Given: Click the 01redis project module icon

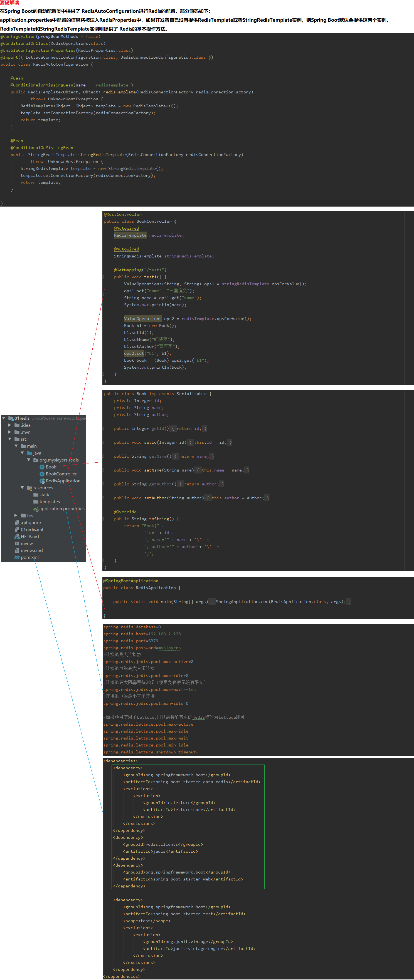Looking at the screenshot, I should click(x=11, y=418).
